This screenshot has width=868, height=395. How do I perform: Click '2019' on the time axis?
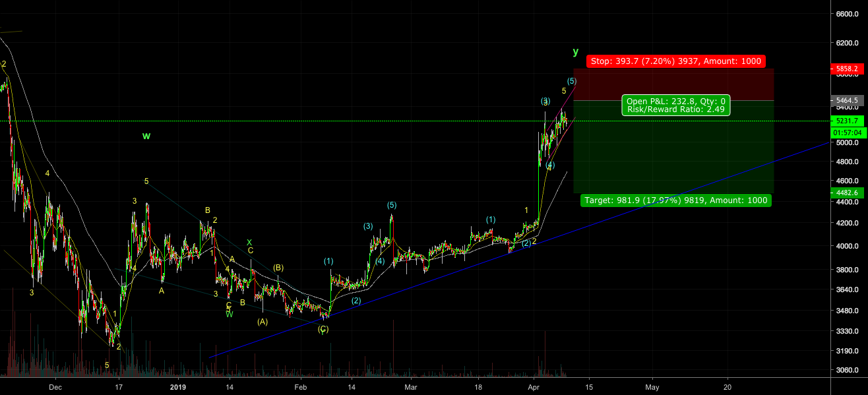[179, 387]
